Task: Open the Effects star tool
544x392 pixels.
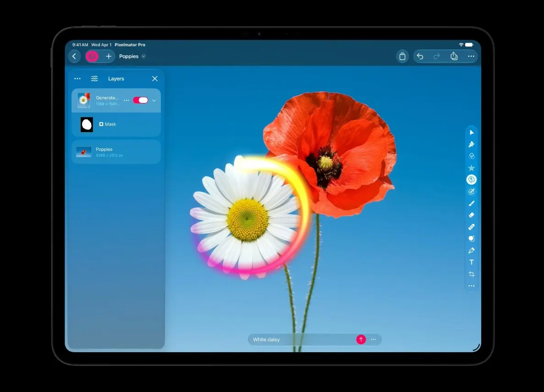Action: point(472,168)
